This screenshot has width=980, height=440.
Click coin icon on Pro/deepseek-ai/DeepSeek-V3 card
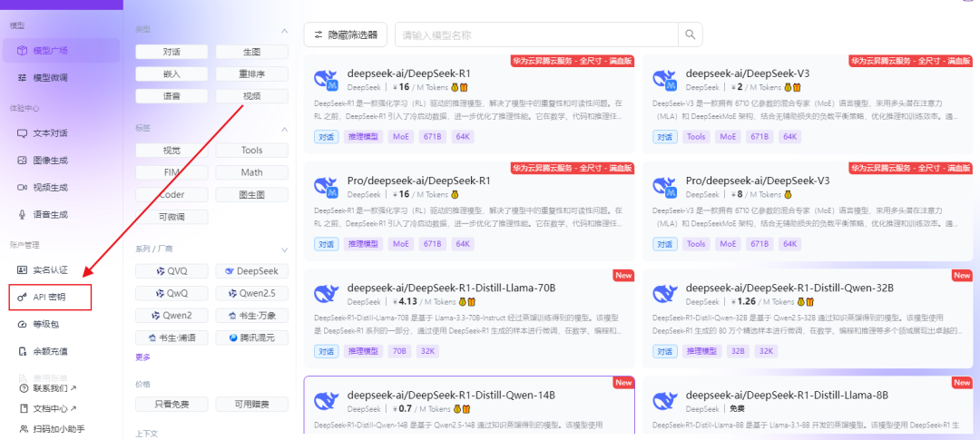pos(789,194)
